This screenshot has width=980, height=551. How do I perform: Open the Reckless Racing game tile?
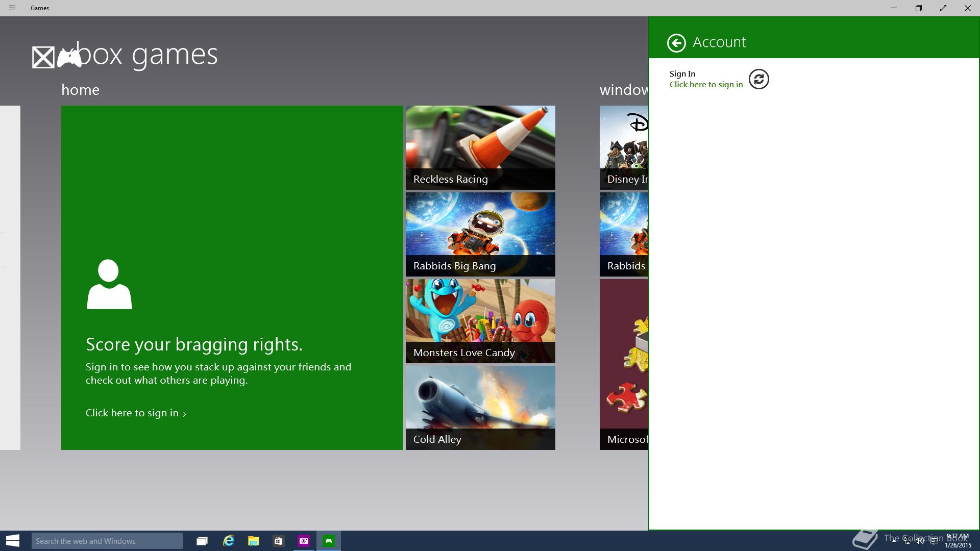coord(480,147)
